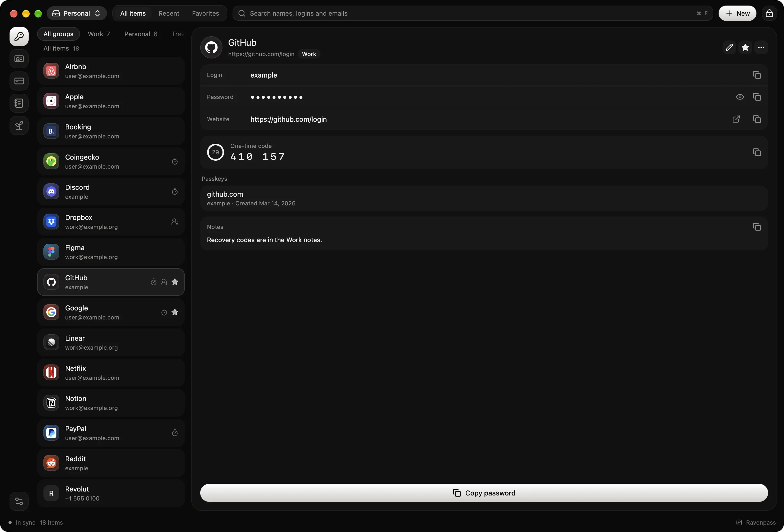
Task: Copy the Password field value icon
Action: pyautogui.click(x=757, y=97)
